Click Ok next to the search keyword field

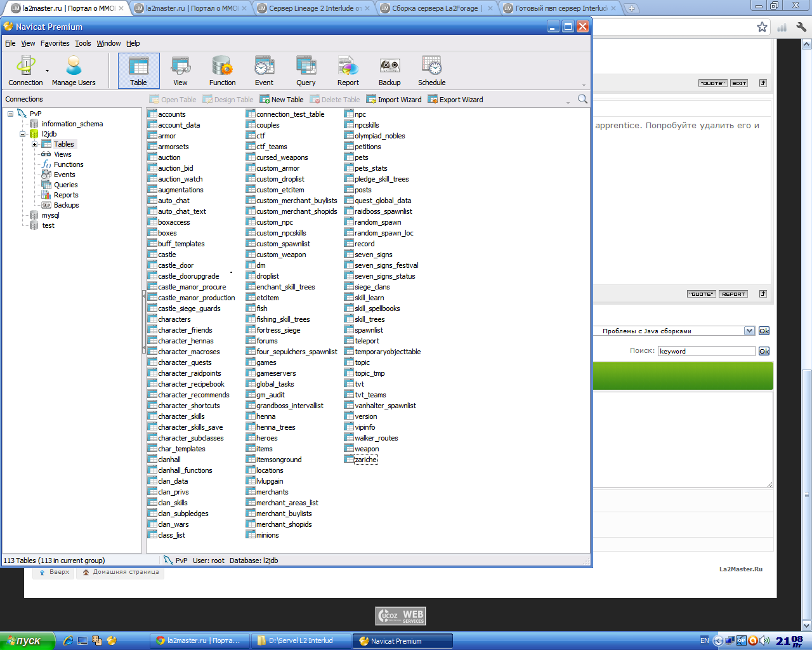[764, 351]
